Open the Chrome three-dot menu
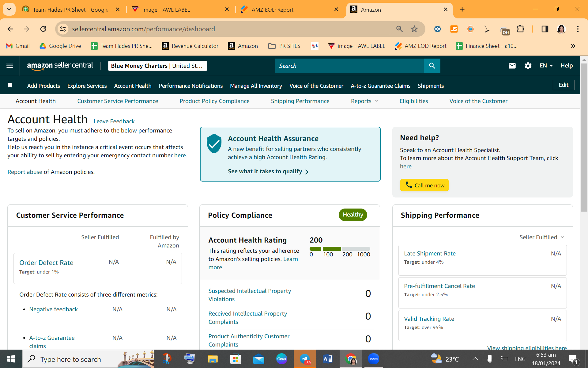This screenshot has width=588, height=368. 578,29
